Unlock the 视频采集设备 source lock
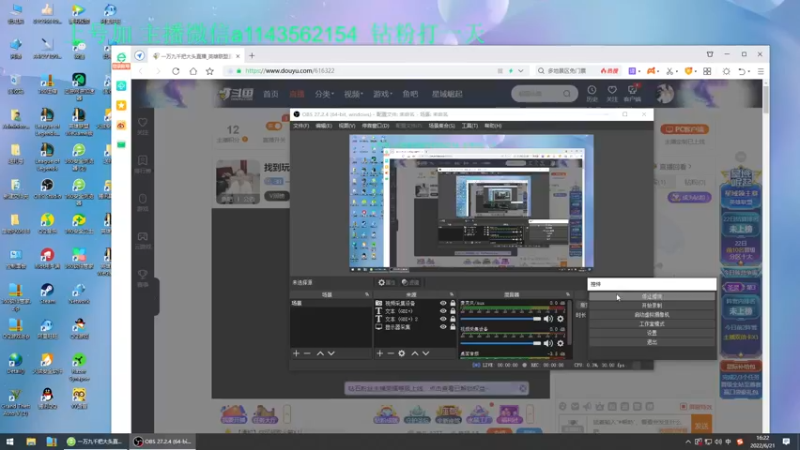Viewport: 800px width, 450px height. click(453, 303)
